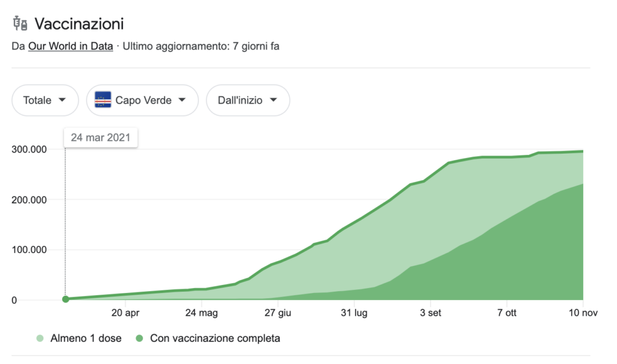Click the arrow on the Dall'inizio selector
617x364 pixels.
[x=273, y=101]
